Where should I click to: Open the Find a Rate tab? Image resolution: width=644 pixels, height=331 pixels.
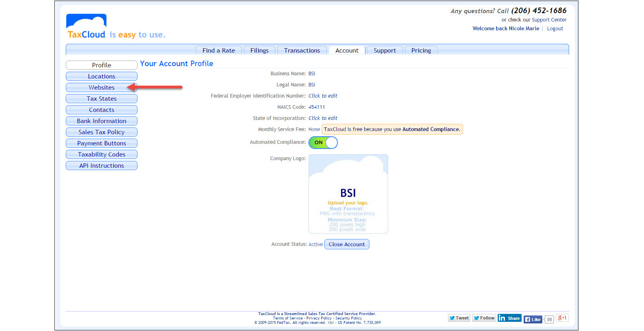click(x=219, y=50)
